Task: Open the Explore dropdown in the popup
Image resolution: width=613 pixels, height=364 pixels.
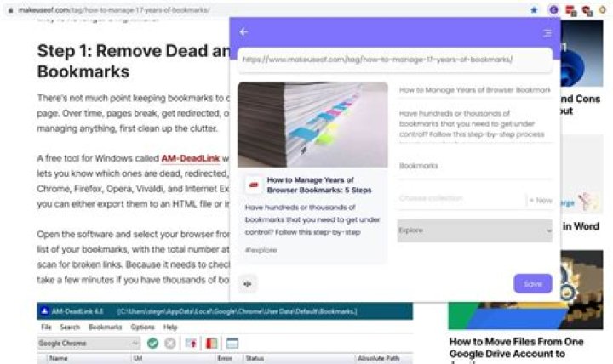Action: [x=474, y=230]
